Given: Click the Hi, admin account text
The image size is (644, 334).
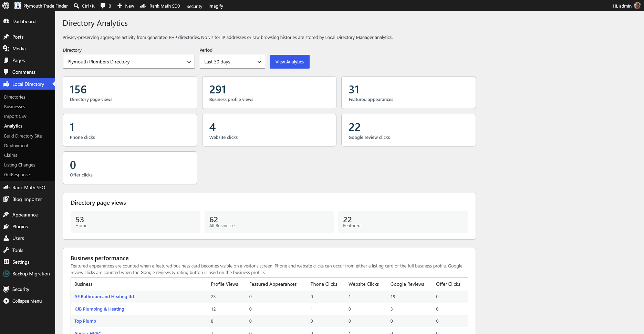Looking at the screenshot, I should (622, 6).
